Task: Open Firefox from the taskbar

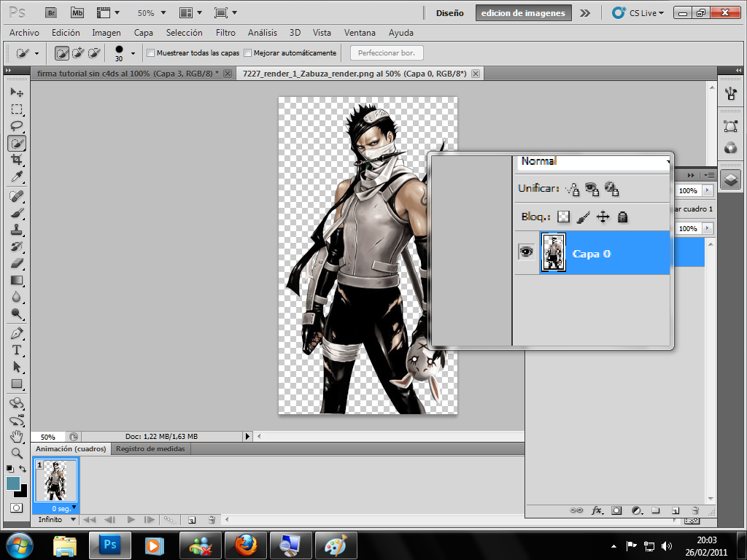Action: tap(246, 545)
